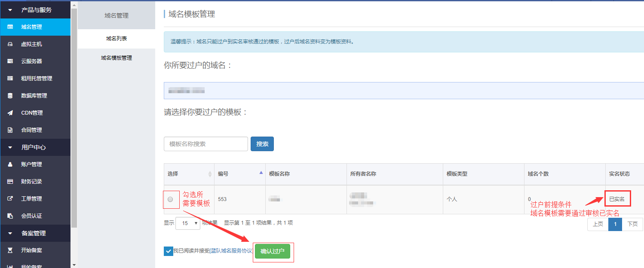Viewport: 644px width, 268px height.
Task: Select the radio button for template 553
Action: (x=170, y=199)
